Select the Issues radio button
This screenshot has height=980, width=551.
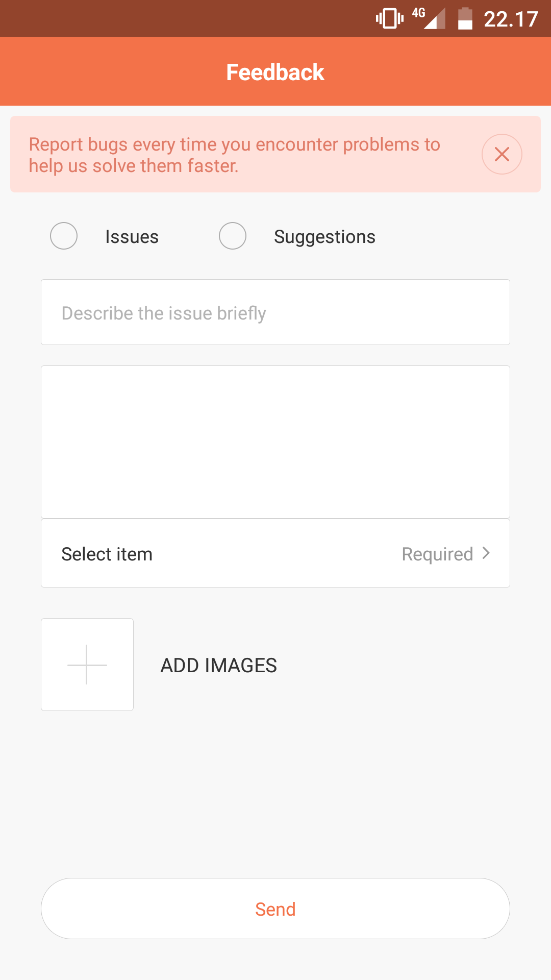tap(64, 236)
